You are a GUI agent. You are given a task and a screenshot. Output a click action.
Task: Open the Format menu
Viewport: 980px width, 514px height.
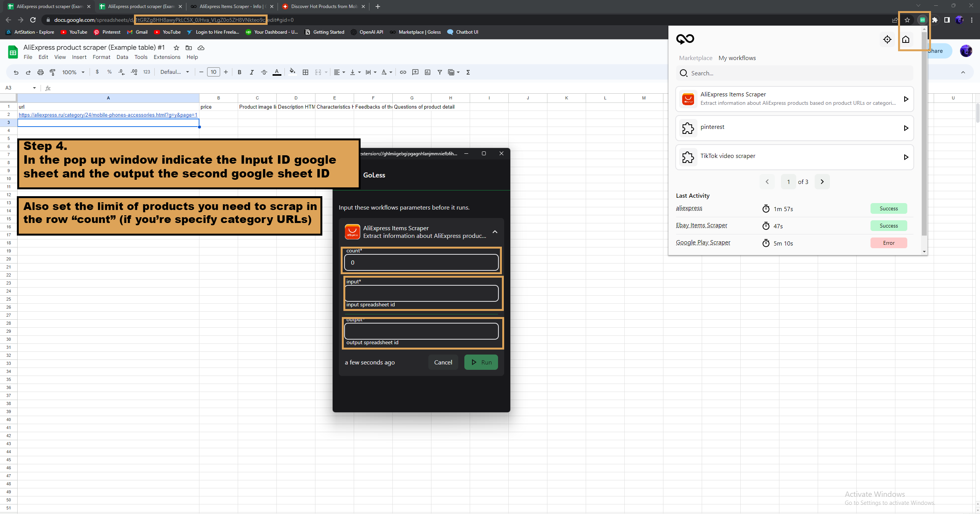click(101, 57)
